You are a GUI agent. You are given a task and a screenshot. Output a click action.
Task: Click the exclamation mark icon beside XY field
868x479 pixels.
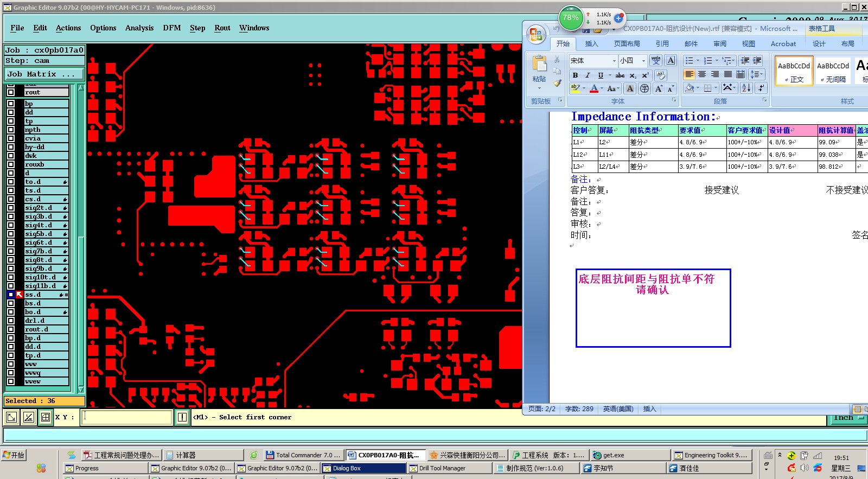pos(182,417)
